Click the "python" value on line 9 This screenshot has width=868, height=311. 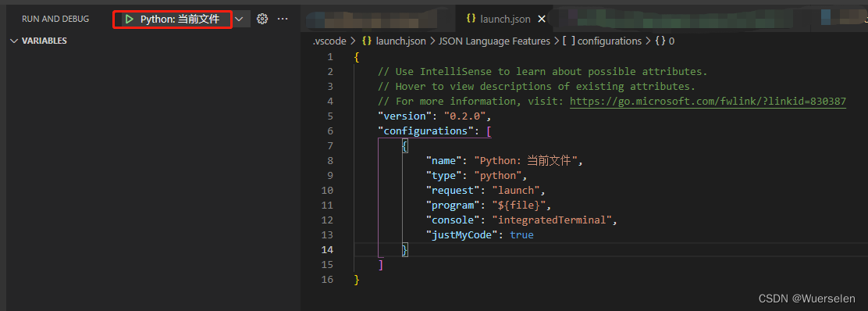coord(498,176)
